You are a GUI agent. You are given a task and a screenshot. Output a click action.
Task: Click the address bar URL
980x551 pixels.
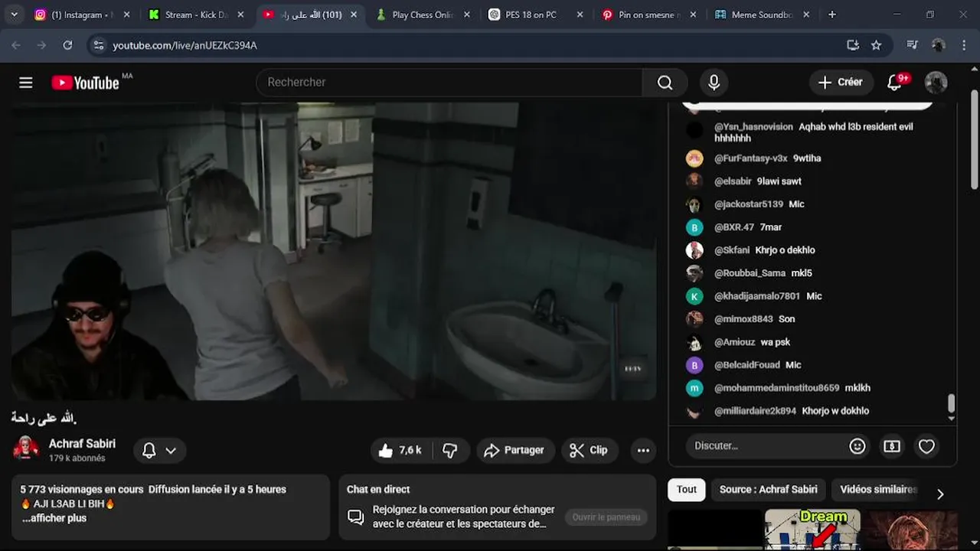pyautogui.click(x=185, y=45)
